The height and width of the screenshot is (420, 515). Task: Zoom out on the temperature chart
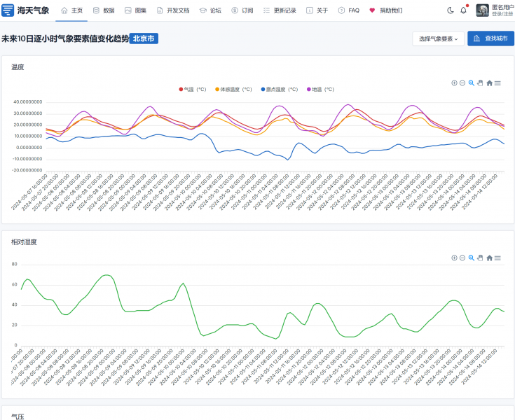[x=462, y=83]
